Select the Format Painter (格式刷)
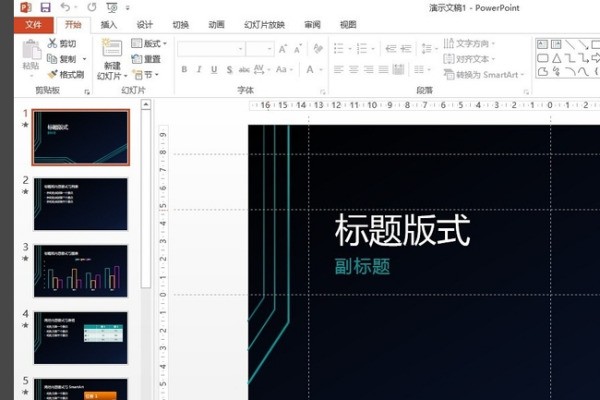The width and height of the screenshot is (600, 400). (x=66, y=74)
